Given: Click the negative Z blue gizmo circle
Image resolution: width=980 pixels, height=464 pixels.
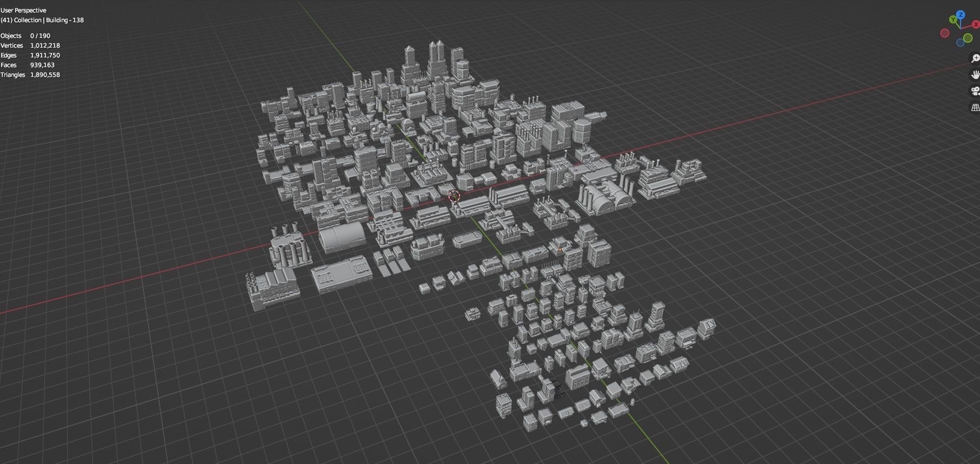Looking at the screenshot, I should tap(961, 43).
